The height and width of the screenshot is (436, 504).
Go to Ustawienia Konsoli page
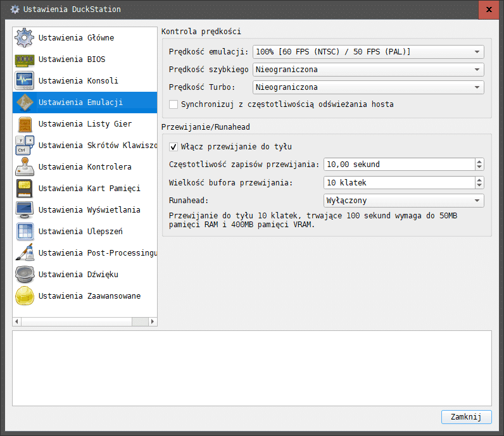pyautogui.click(x=85, y=81)
